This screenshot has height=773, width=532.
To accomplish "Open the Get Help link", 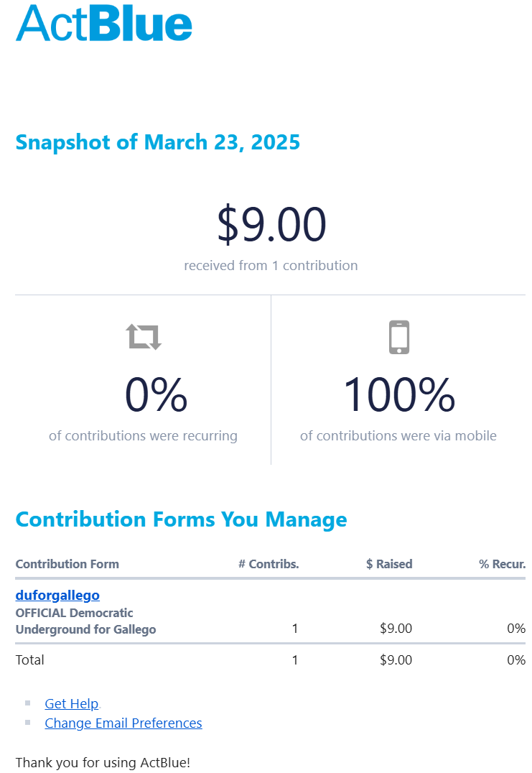I will click(x=71, y=703).
